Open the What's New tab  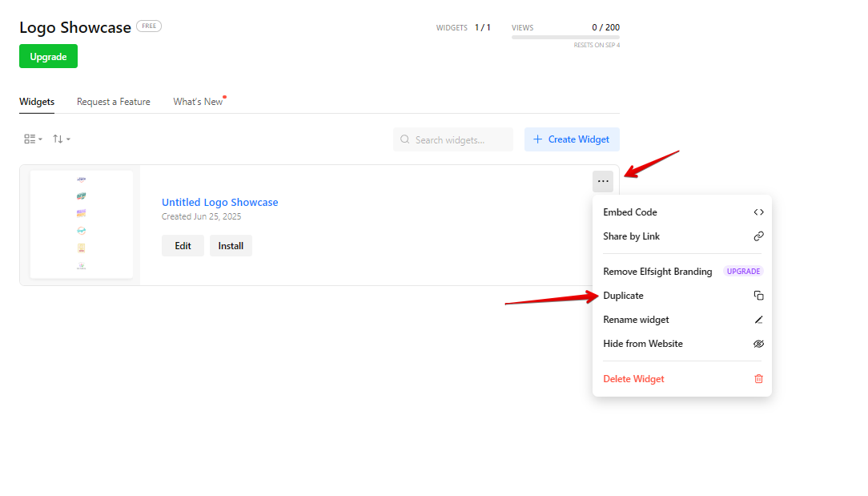[198, 102]
